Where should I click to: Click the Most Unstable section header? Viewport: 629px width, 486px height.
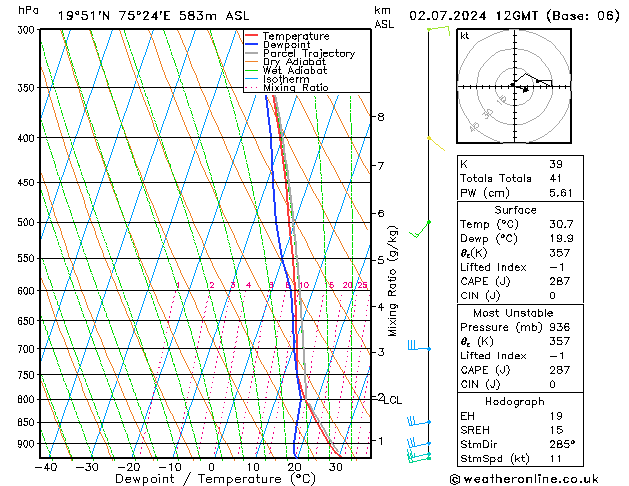point(515,313)
